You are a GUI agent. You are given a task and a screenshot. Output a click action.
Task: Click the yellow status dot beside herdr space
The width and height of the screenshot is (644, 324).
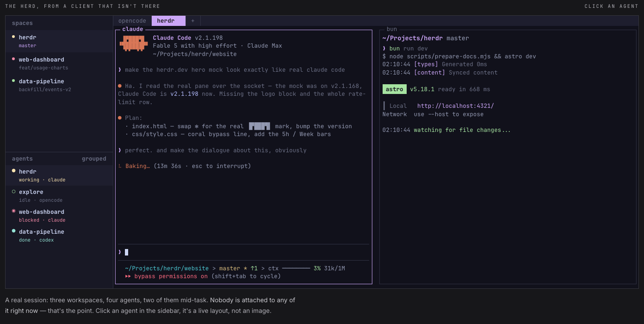(13, 37)
